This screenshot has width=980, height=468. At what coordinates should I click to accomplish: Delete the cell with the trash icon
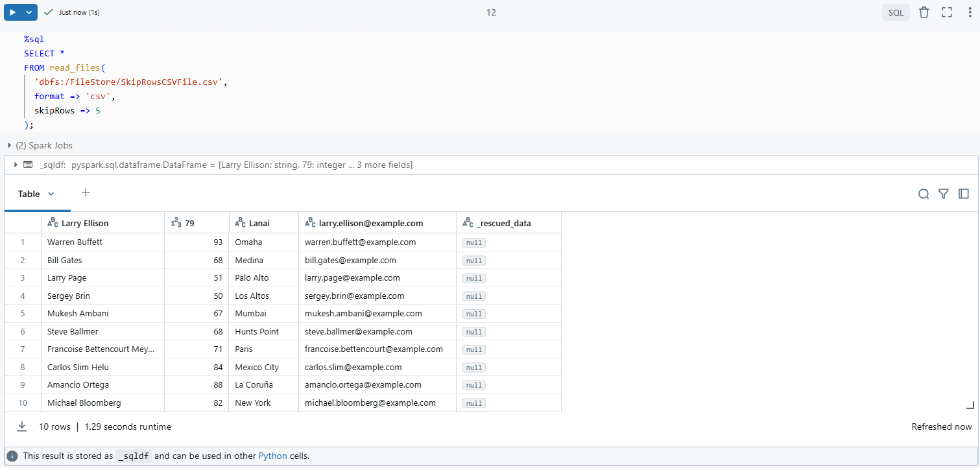(x=924, y=12)
